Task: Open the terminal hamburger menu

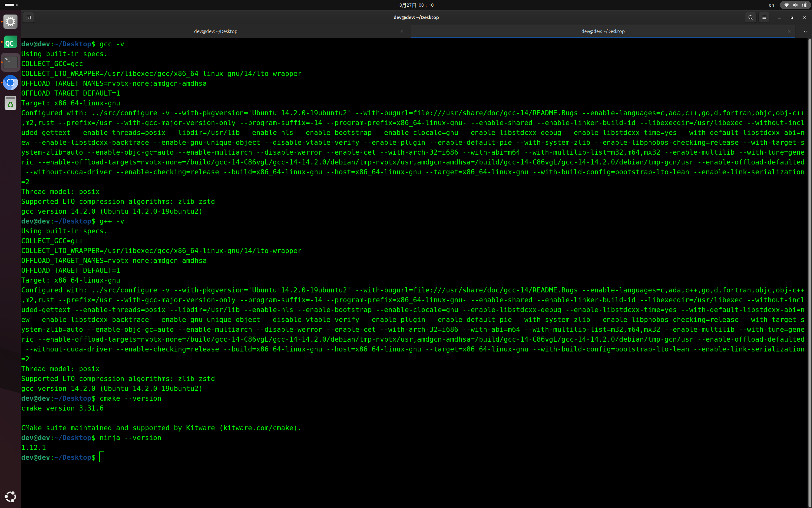Action: tap(764, 17)
